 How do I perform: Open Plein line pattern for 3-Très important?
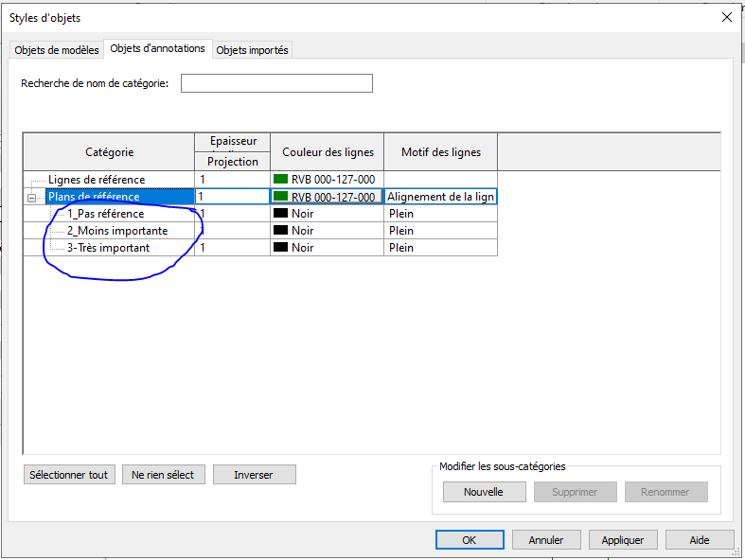point(440,248)
